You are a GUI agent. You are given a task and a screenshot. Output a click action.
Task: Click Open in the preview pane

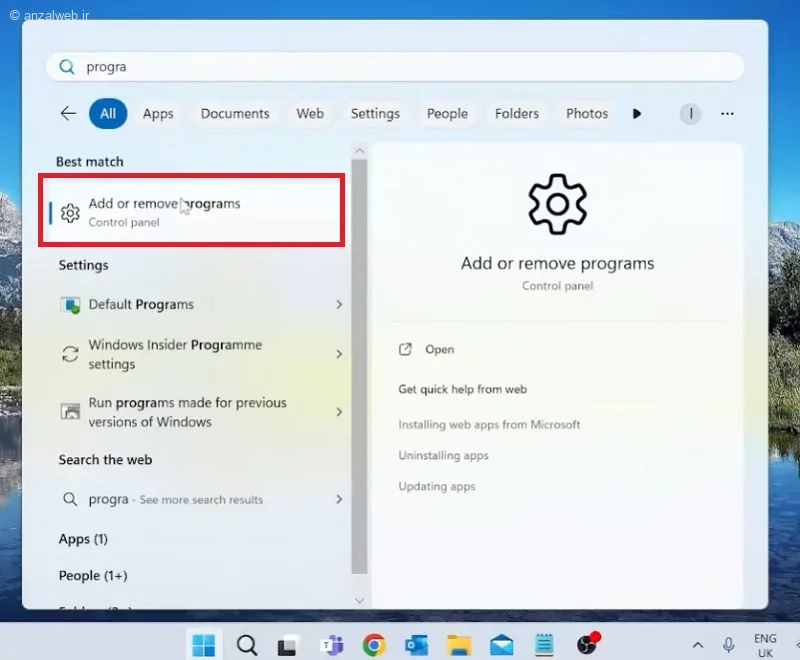pyautogui.click(x=439, y=349)
